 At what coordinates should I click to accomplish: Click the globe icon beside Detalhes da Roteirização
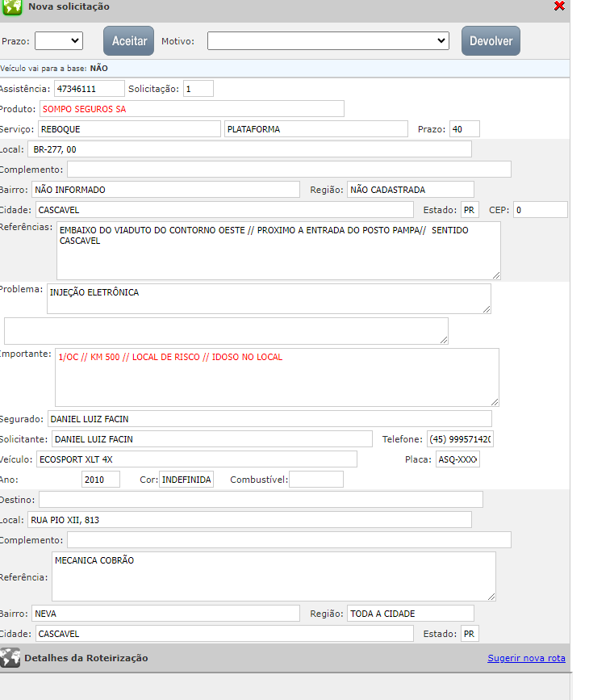click(x=10, y=657)
